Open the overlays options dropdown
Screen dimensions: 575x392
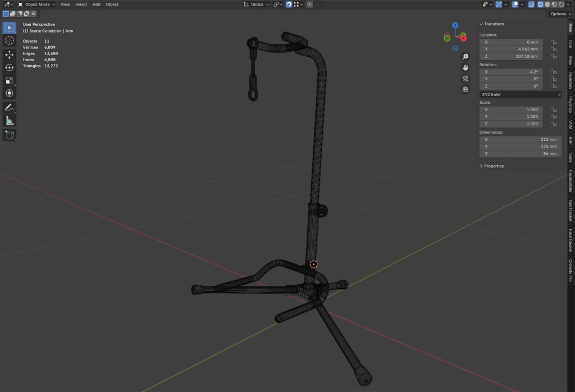522,4
